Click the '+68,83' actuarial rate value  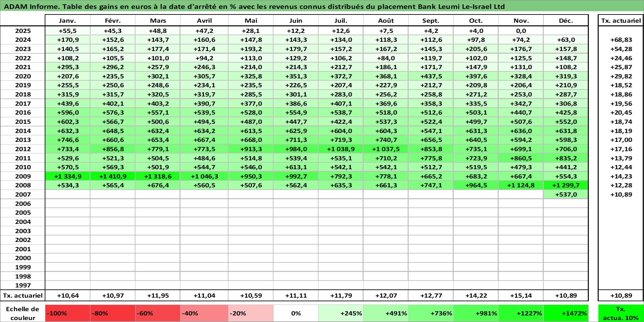point(621,40)
